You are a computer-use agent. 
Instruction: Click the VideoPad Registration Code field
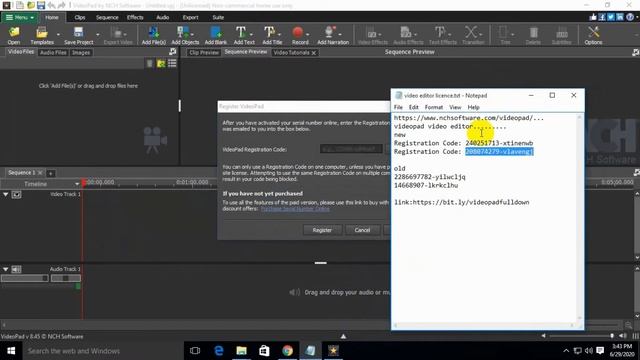351,149
